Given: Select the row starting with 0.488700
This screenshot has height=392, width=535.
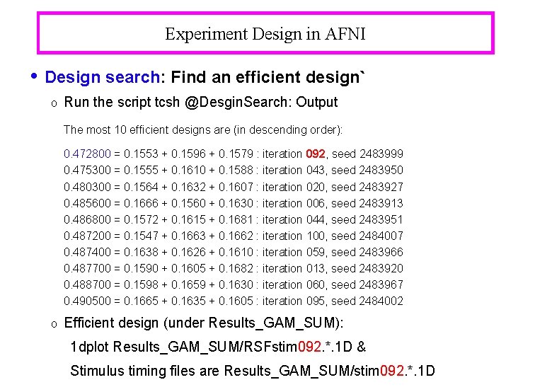Looking at the screenshot, I should coord(234,284).
